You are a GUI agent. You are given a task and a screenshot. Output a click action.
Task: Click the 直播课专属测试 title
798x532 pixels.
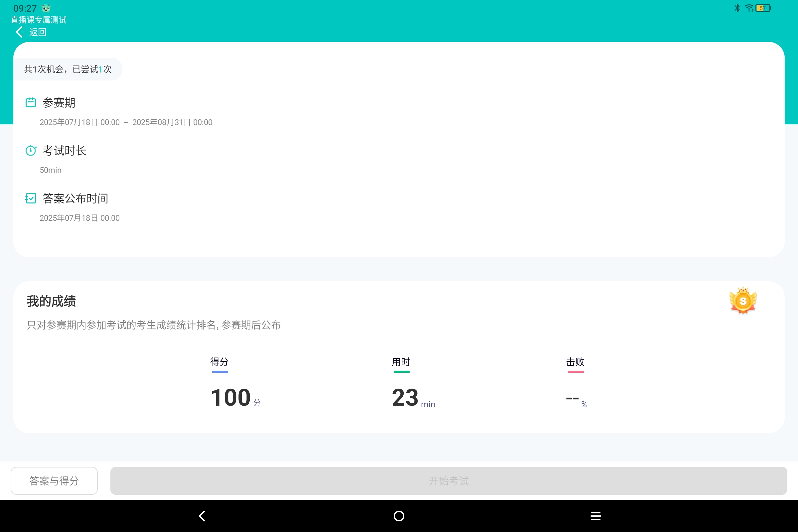[x=38, y=20]
